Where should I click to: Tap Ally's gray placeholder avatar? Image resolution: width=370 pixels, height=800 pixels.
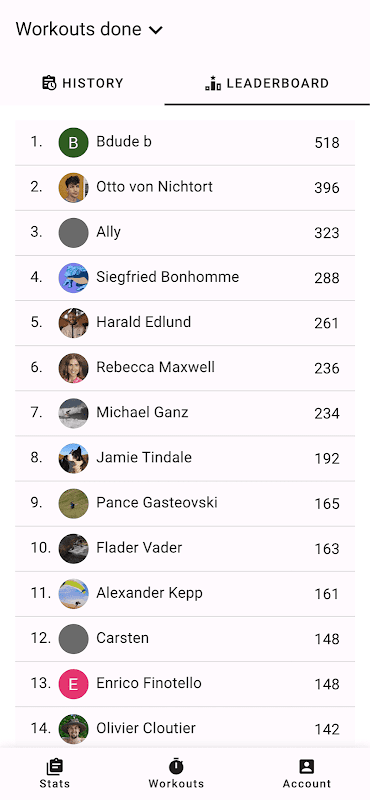click(73, 233)
